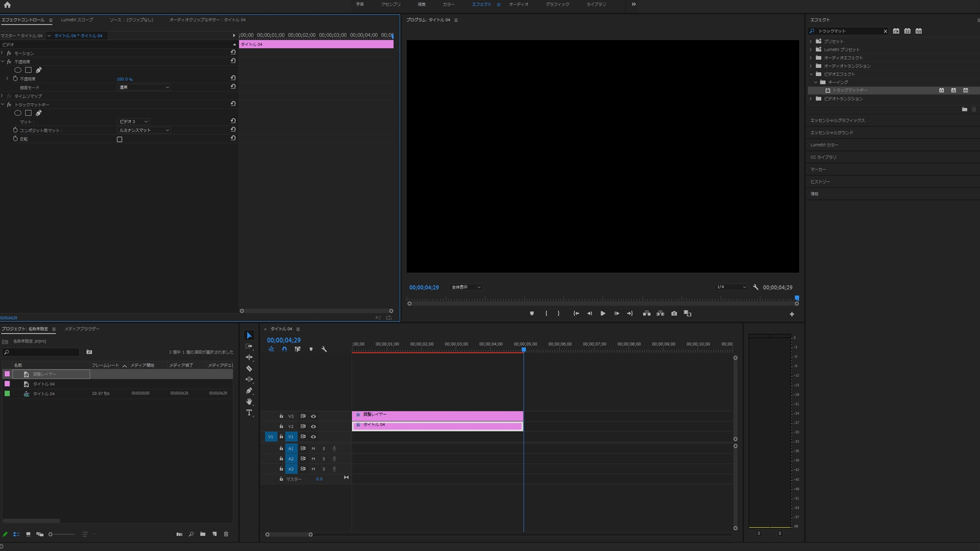The height and width of the screenshot is (551, 980).
Task: Click the program monitor settings wrench
Action: (x=756, y=287)
